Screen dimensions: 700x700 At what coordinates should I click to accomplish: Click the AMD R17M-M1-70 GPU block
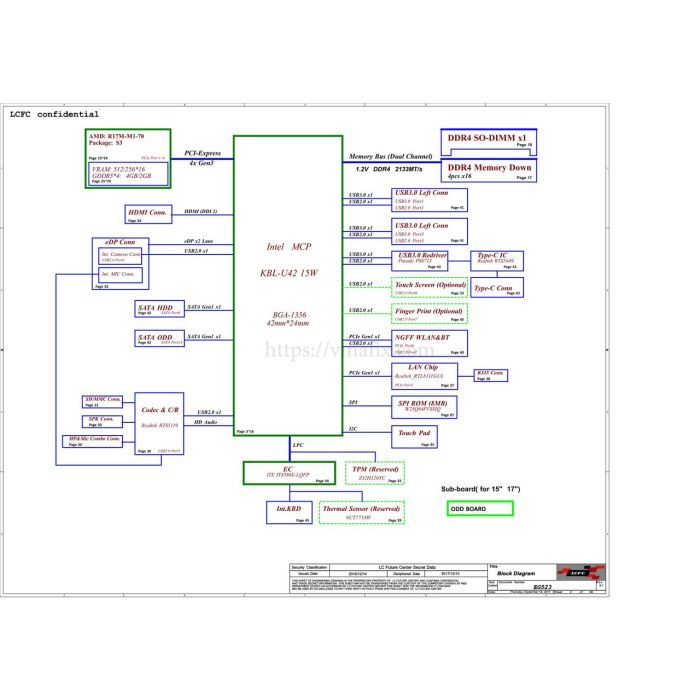pos(128,158)
